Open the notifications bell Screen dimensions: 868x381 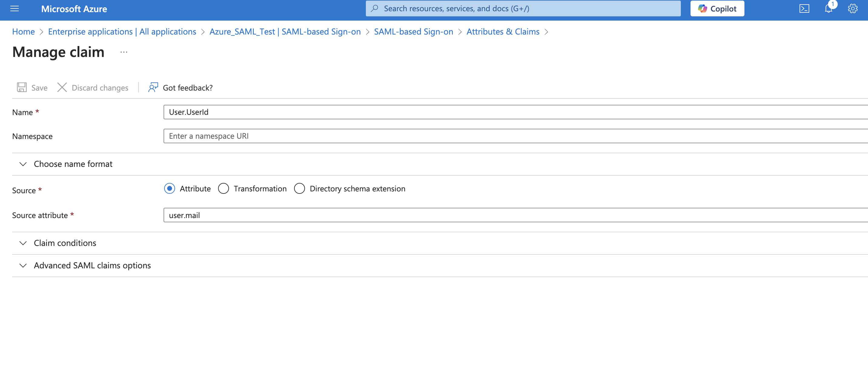[828, 9]
